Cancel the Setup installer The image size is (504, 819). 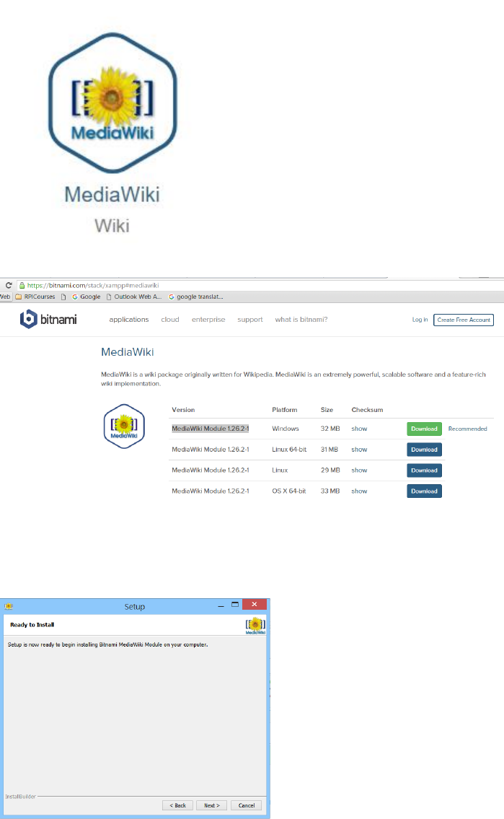pos(247,805)
